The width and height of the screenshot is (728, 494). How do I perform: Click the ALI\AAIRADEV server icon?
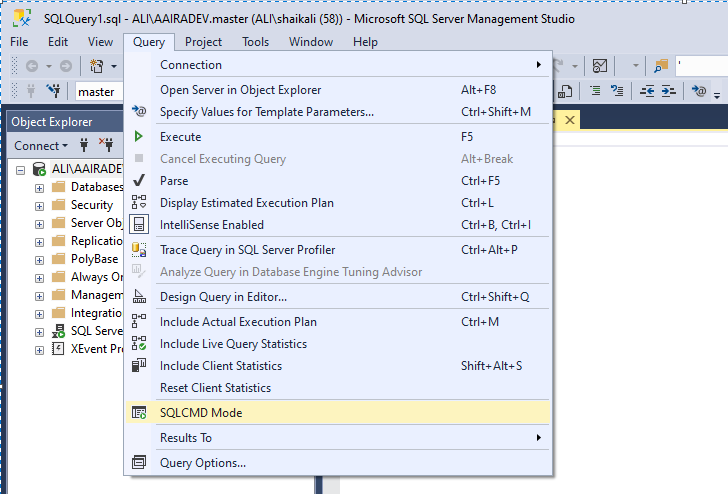pos(39,169)
